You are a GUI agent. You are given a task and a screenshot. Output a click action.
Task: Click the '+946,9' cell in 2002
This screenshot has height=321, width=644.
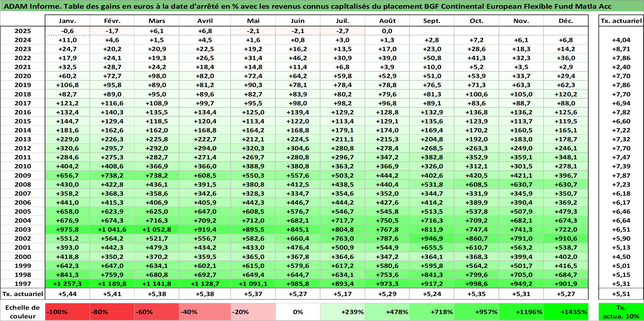point(432,239)
